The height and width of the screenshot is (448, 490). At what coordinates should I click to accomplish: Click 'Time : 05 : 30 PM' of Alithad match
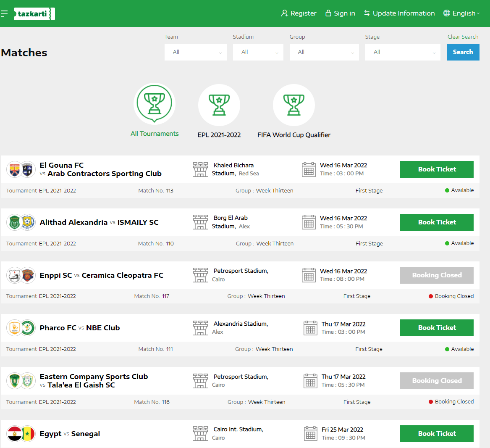(341, 226)
